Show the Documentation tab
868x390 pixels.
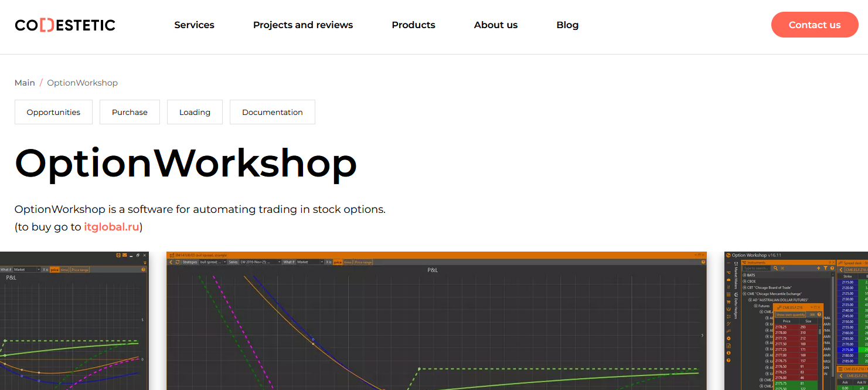pos(273,112)
